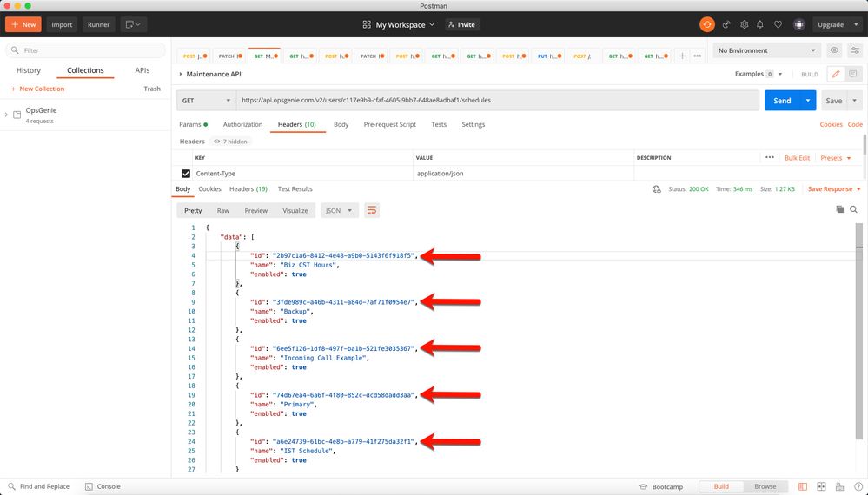Click the orange sync icon in header

pos(707,24)
